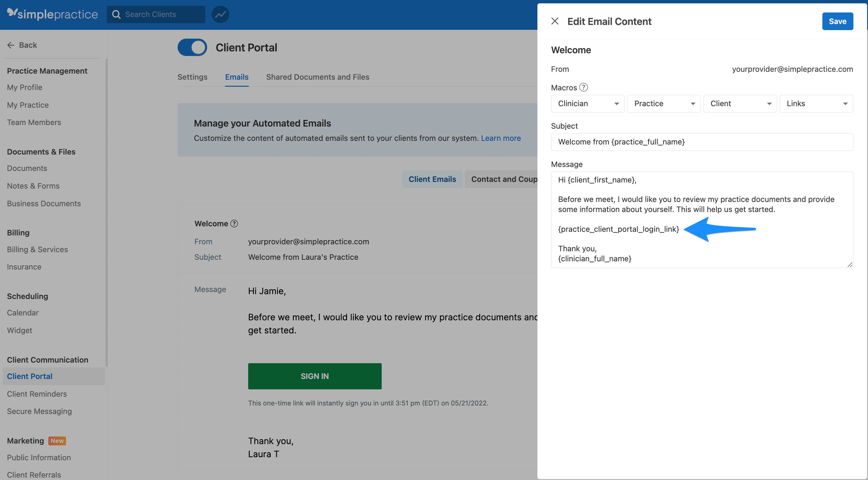Open the analytics chart icon in top bar
Screen dimensions: 868x480
pyautogui.click(x=220, y=14)
